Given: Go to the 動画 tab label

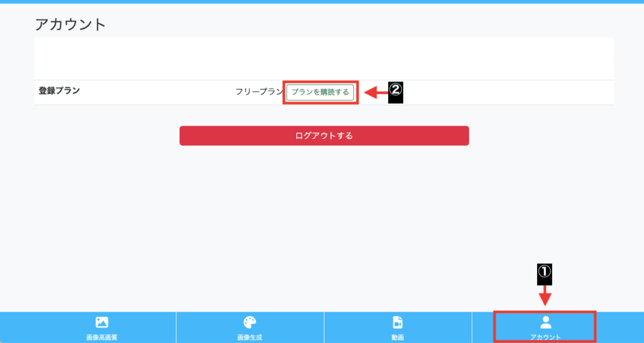Looking at the screenshot, I should tap(397, 338).
